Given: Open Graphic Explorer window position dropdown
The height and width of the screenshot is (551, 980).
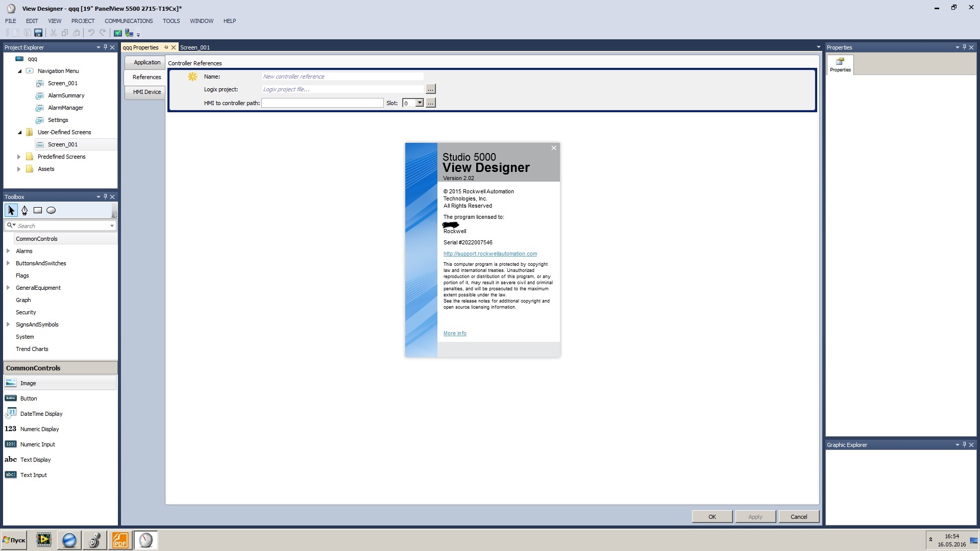Looking at the screenshot, I should tap(957, 445).
